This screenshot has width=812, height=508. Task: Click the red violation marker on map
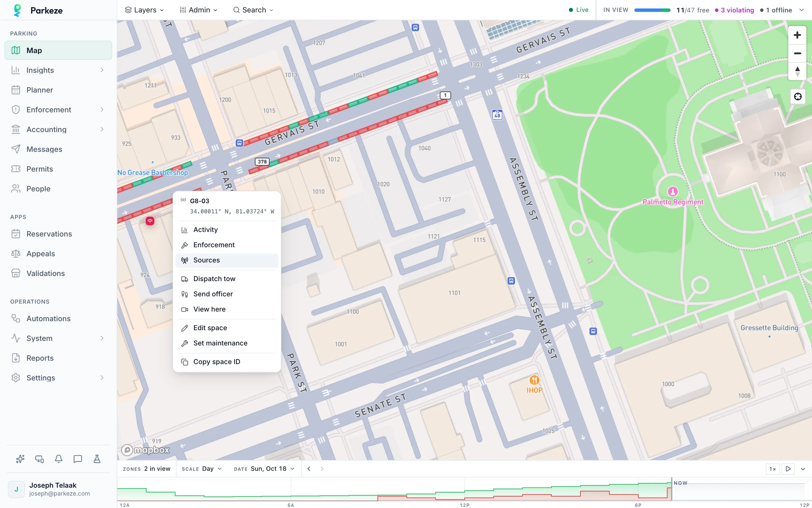pos(150,221)
